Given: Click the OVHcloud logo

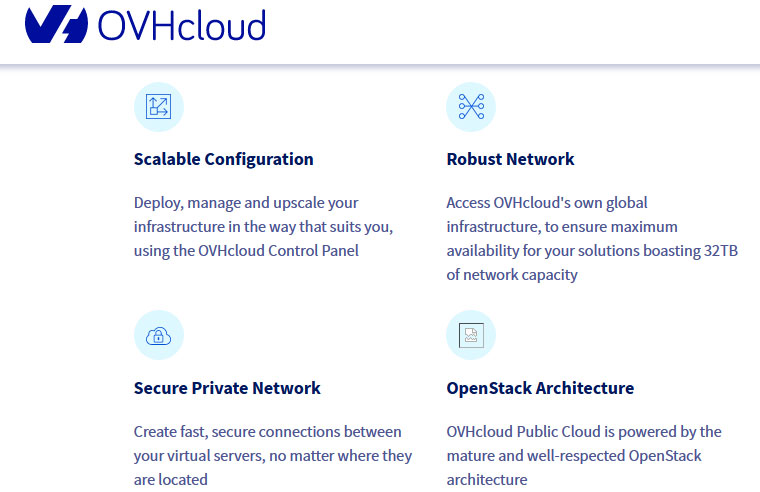Looking at the screenshot, I should tap(145, 24).
